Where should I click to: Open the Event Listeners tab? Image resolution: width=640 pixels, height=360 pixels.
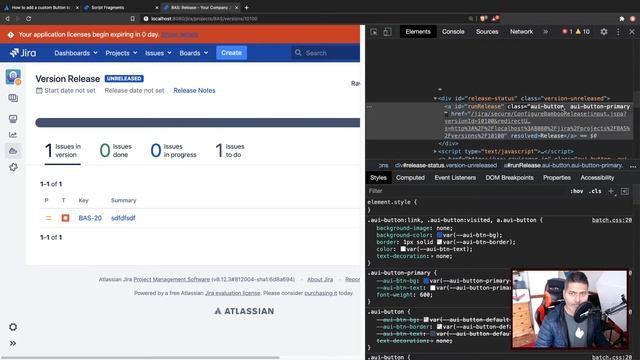point(455,178)
